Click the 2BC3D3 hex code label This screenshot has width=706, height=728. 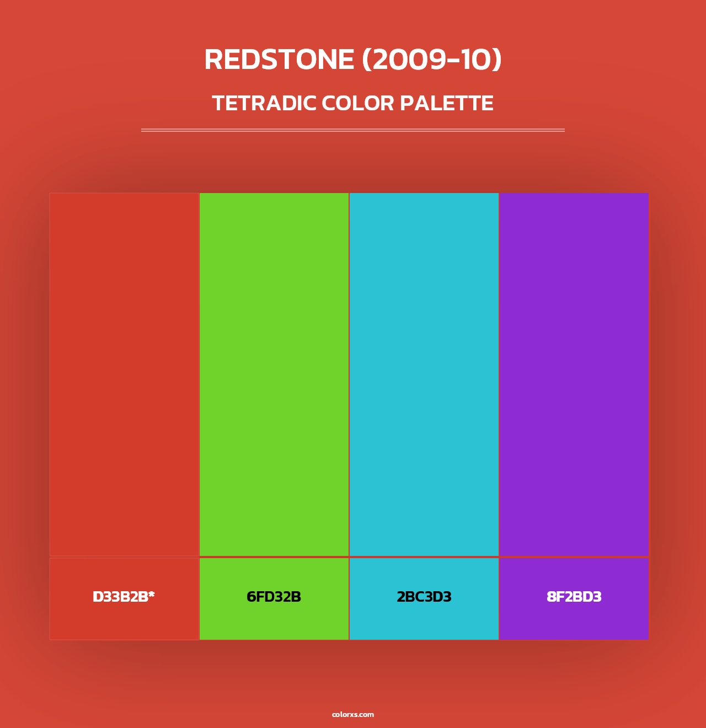(x=424, y=597)
